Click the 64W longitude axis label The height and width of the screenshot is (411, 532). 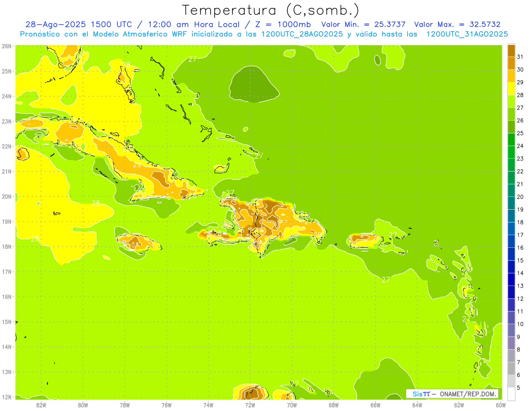point(417,405)
